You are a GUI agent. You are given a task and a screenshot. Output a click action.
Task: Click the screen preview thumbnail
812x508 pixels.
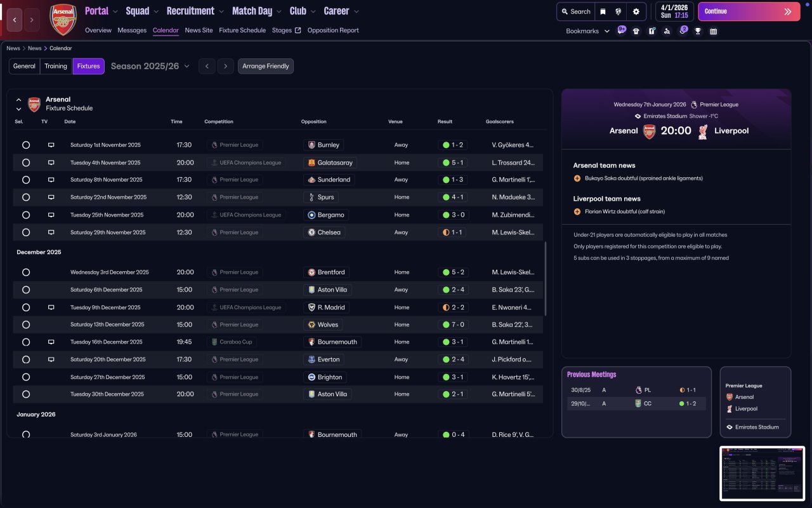tap(762, 473)
